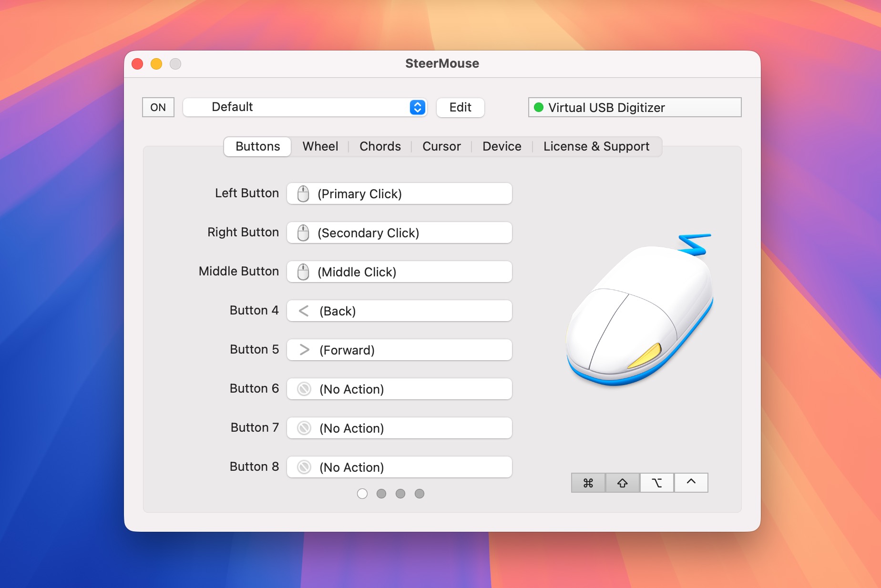Go to the Cursor tab
881x588 pixels.
[441, 146]
